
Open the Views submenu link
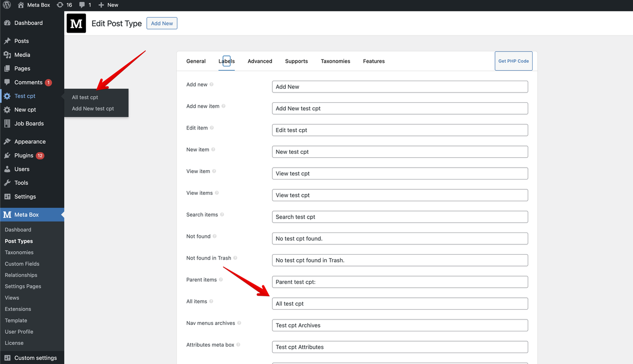[12, 298]
